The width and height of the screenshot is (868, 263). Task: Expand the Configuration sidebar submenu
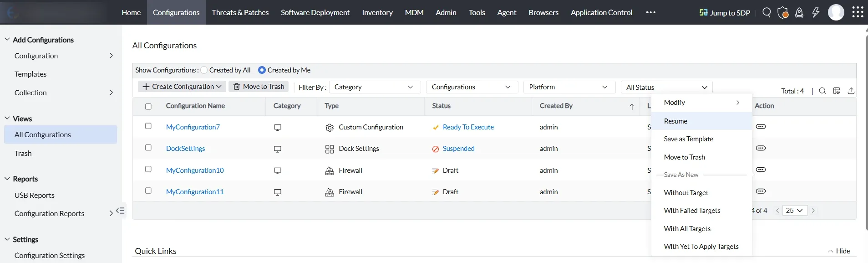(111, 56)
